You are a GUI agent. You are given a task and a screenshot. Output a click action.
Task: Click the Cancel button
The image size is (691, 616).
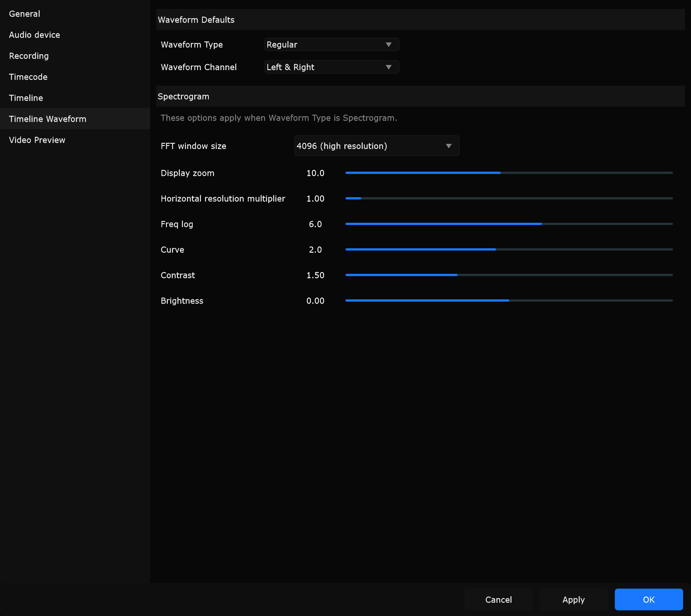click(x=498, y=599)
